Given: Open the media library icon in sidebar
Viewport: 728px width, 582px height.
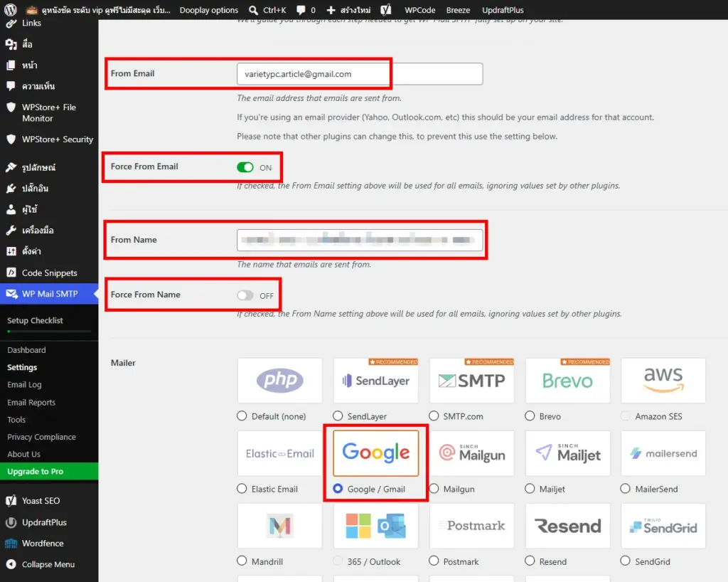Looking at the screenshot, I should 11,44.
